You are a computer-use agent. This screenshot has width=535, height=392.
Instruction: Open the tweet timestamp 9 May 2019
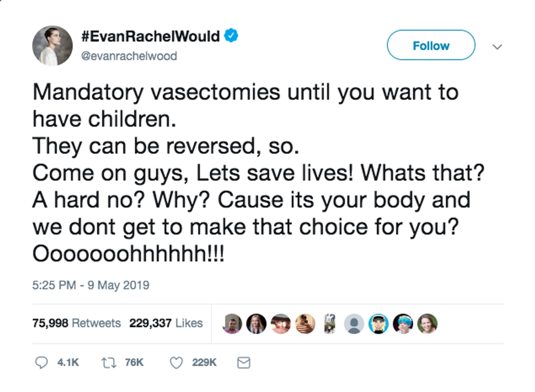(91, 285)
